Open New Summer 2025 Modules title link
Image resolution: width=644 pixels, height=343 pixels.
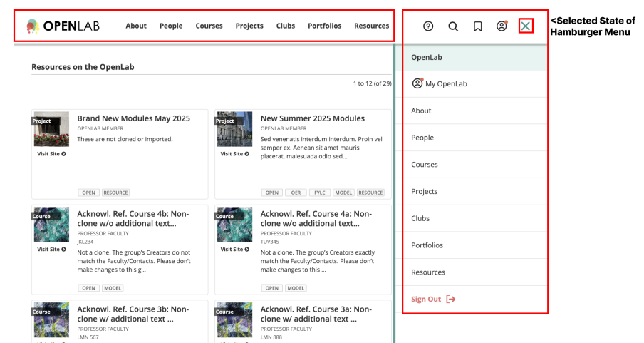tap(312, 118)
